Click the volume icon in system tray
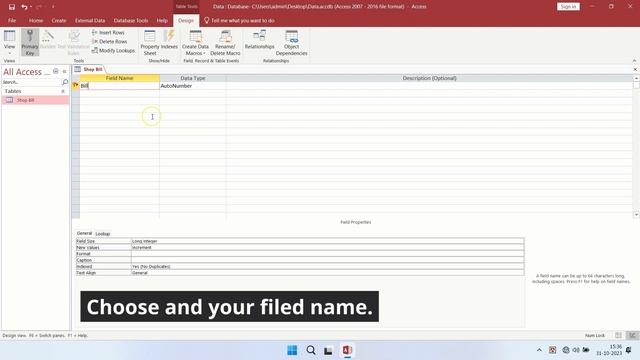Screen dimensions: 640x360 (576, 350)
